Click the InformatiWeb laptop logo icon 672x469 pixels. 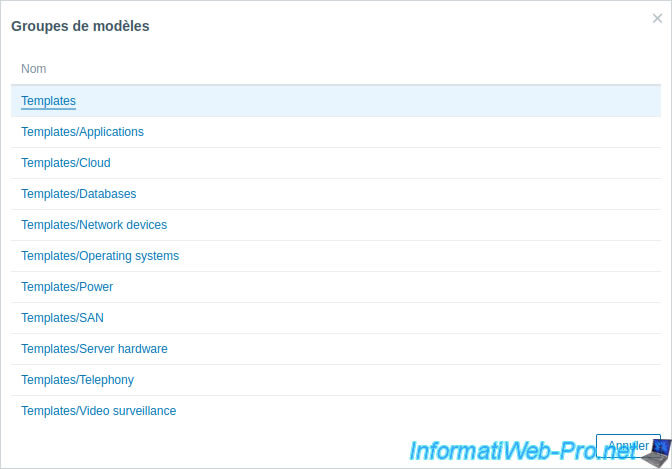657,453
